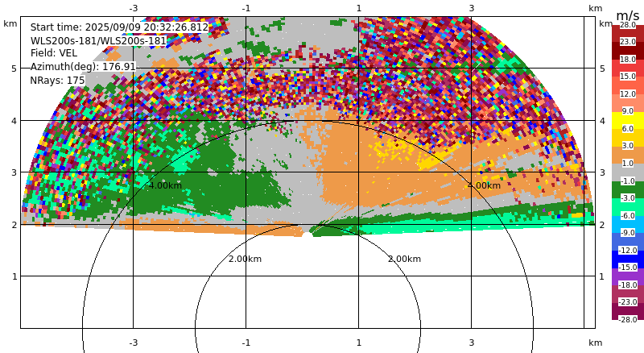Viewport: 644px width, 353px height.
Task: Pick the dark green swatch between -1.0 and -3.0
Action: [x=628, y=189]
